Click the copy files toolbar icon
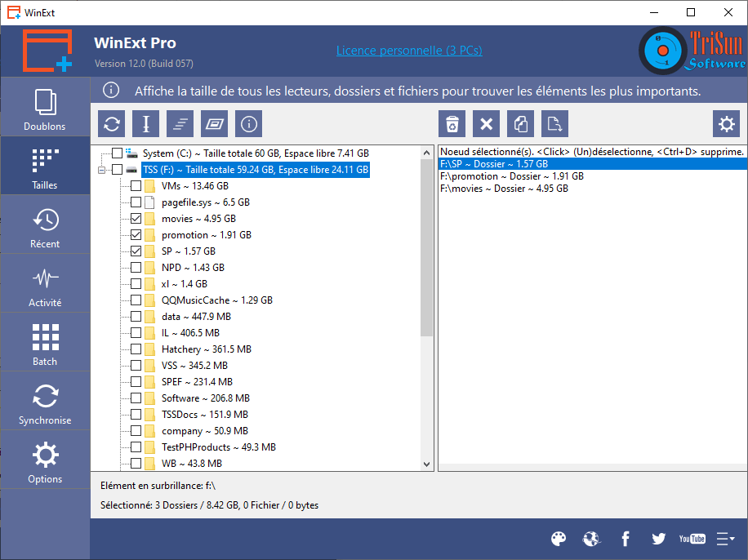748x560 pixels. 521,124
